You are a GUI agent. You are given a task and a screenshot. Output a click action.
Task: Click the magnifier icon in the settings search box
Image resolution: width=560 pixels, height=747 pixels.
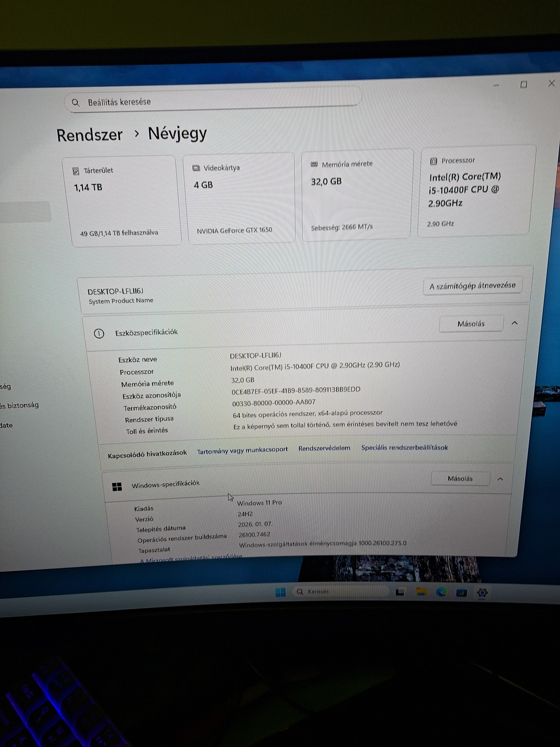(75, 103)
